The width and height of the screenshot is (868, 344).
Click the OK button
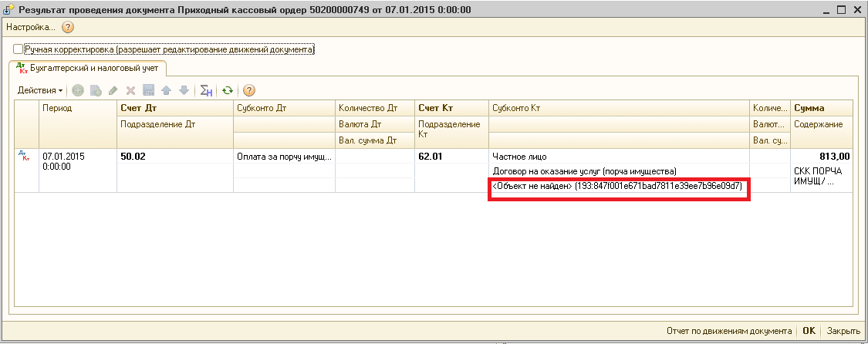809,331
